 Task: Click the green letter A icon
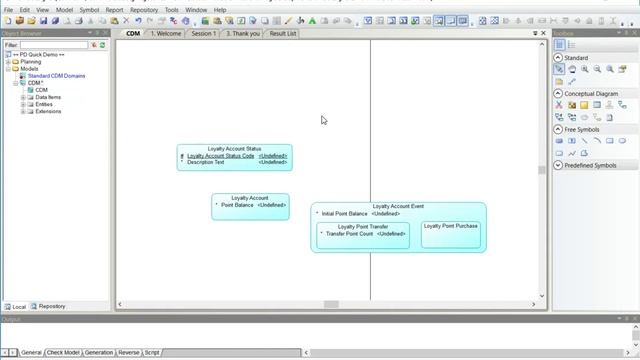click(x=312, y=21)
